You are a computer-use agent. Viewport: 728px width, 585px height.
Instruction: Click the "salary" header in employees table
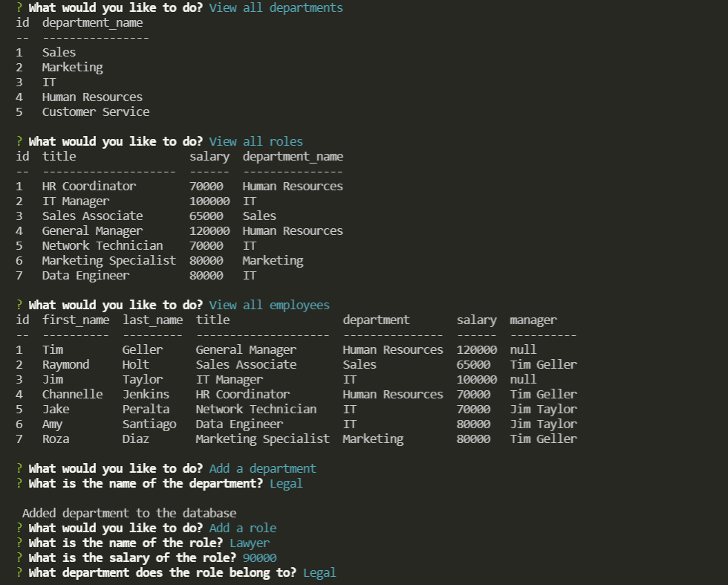(x=476, y=320)
